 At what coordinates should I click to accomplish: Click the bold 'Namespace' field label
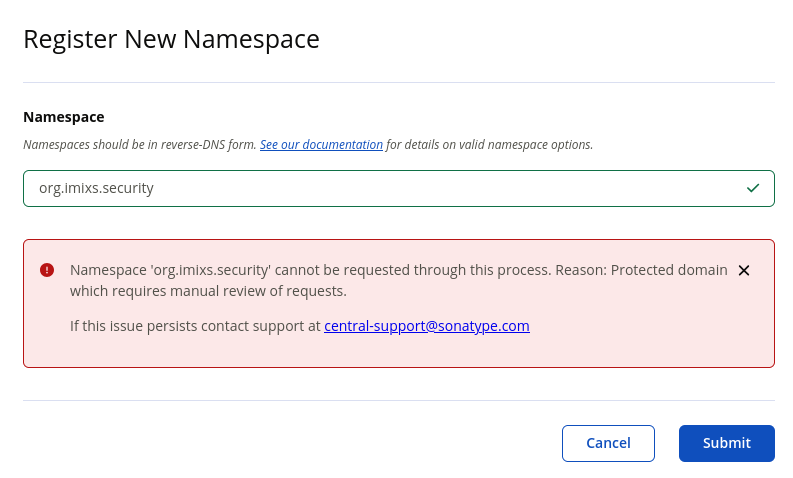point(64,117)
